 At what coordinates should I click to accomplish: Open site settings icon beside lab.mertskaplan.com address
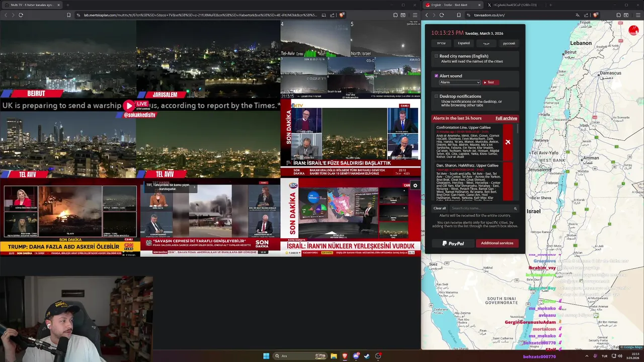point(78,15)
